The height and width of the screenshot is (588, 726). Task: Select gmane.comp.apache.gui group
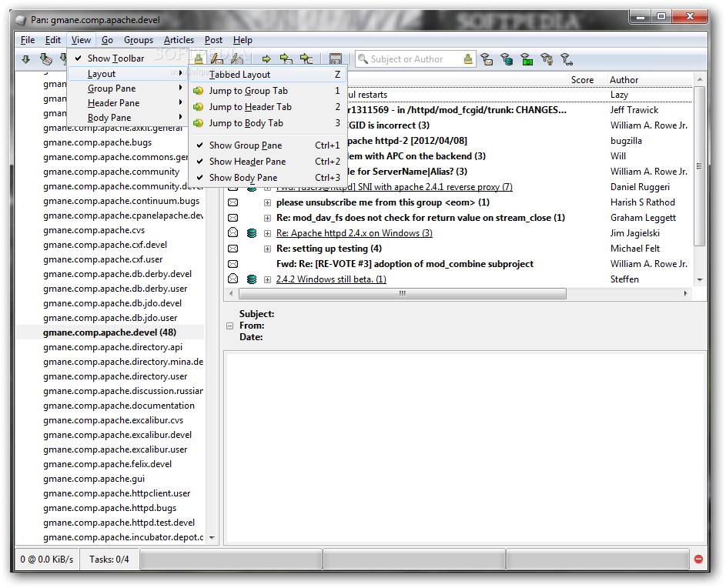(94, 479)
